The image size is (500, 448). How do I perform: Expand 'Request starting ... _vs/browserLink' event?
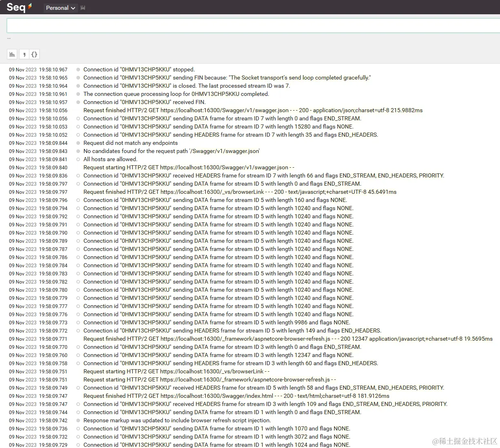coord(176,371)
